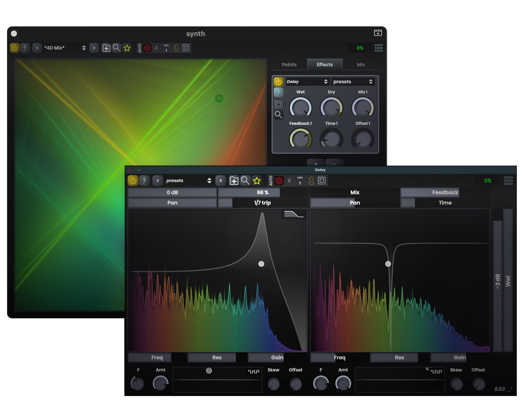This screenshot has width=524, height=420.
Task: Click lightning bolt icon in Delay toolbar
Action: (144, 181)
